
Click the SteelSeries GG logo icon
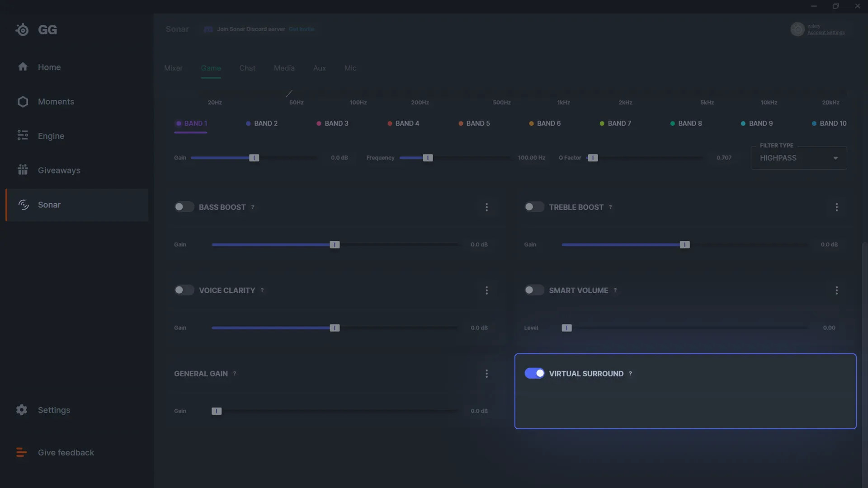pyautogui.click(x=21, y=28)
